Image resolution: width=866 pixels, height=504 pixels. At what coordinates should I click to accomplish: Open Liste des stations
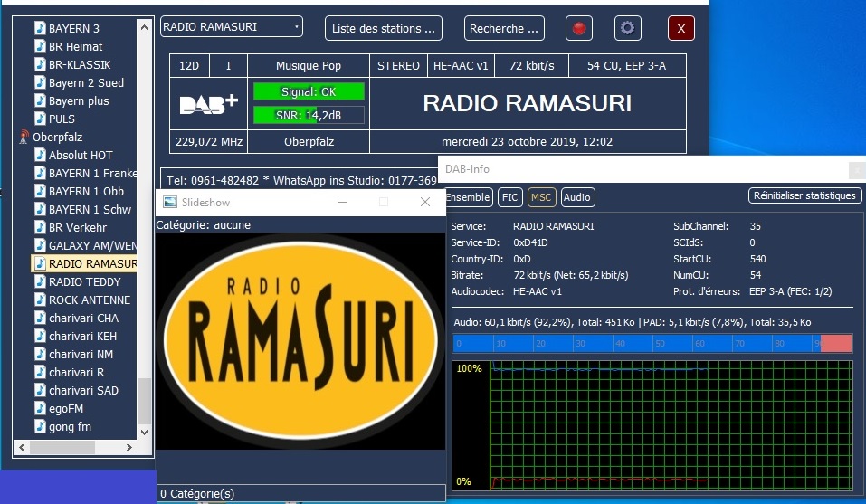[384, 28]
